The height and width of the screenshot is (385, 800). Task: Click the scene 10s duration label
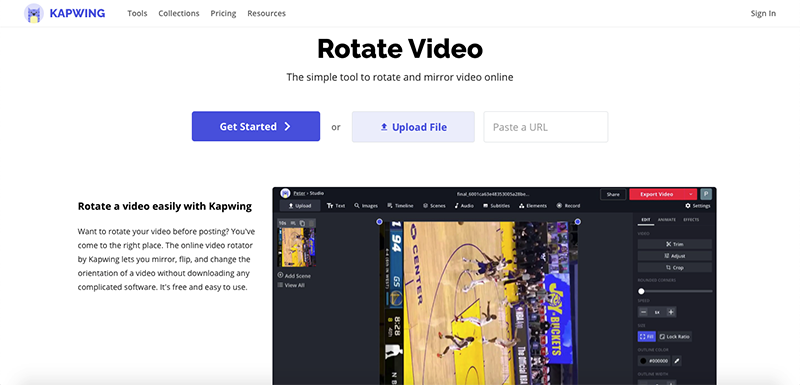point(282,223)
